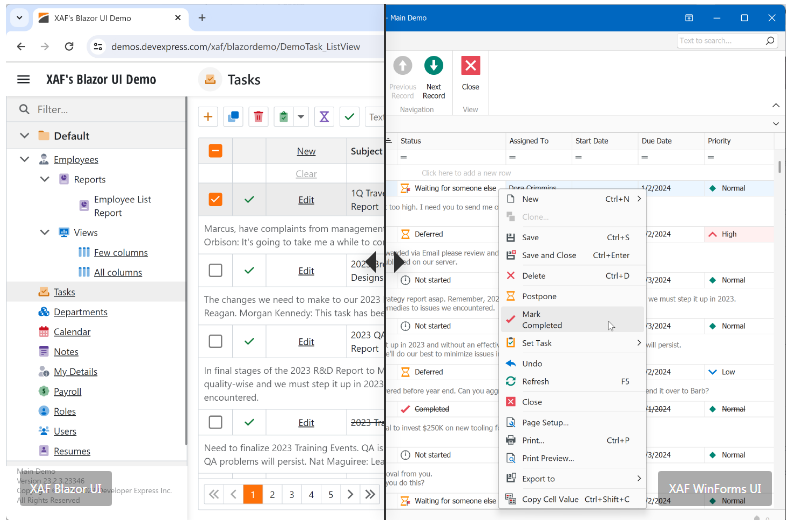Collapse the Default navigation group
792x525 pixels.
pos(24,135)
